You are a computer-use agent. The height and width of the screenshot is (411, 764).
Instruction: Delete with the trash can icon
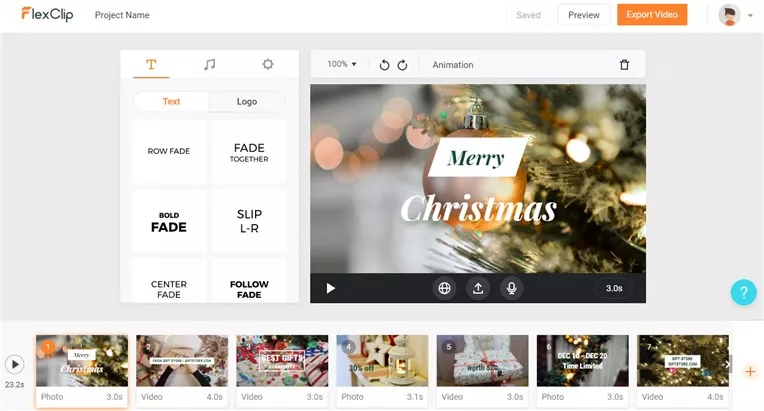[x=624, y=65]
